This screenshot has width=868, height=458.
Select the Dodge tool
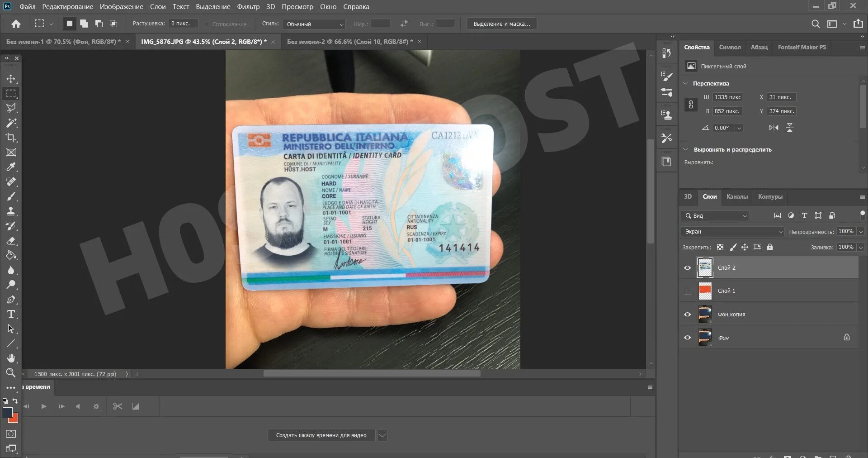(11, 285)
